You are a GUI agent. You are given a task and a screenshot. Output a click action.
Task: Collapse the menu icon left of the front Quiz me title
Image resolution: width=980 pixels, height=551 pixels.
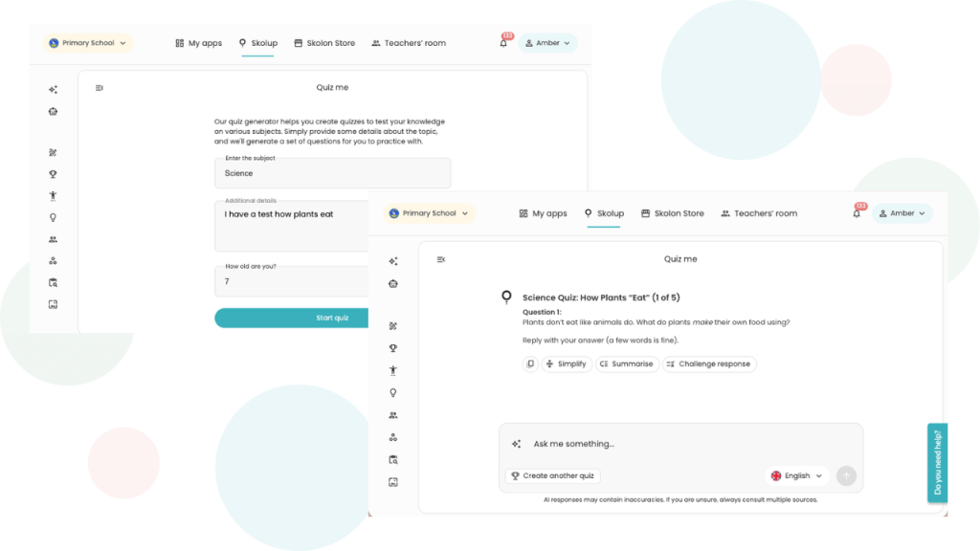tap(441, 259)
